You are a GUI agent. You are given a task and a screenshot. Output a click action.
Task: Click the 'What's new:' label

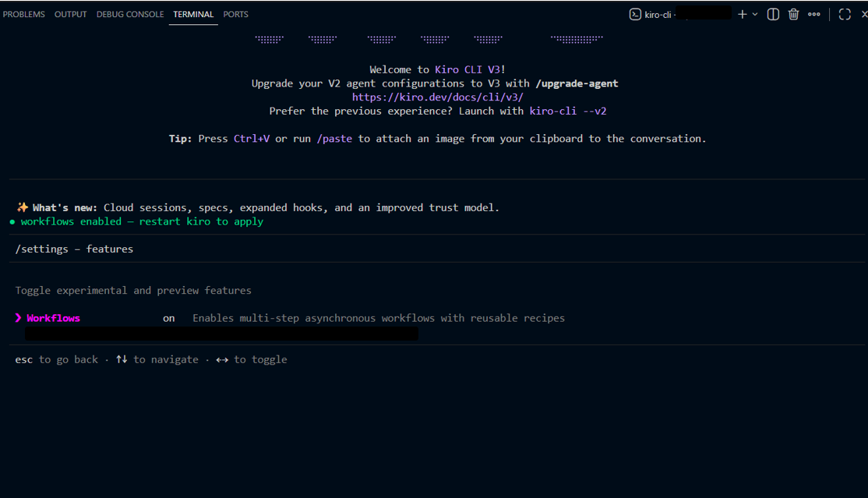pos(65,208)
